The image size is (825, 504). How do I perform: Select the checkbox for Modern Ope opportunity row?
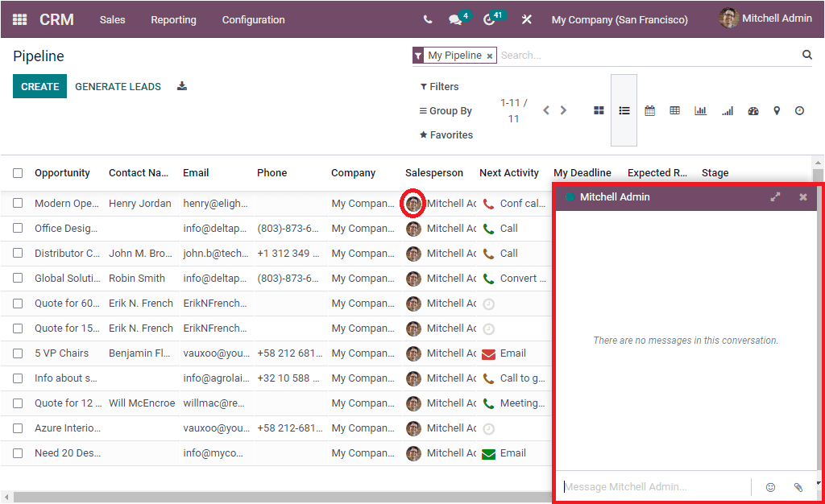[x=18, y=203]
